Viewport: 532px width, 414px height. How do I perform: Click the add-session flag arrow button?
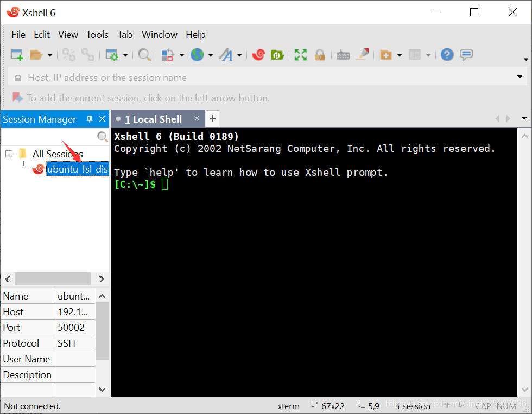coord(17,98)
